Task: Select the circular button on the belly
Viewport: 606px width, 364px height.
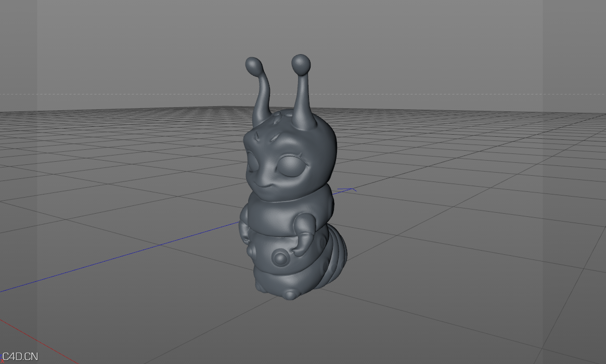Action: point(280,258)
